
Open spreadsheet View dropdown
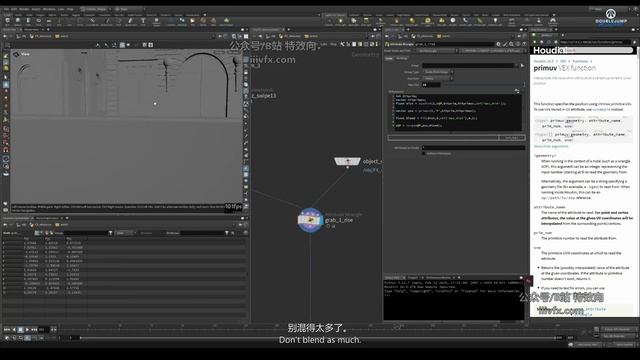[124, 233]
